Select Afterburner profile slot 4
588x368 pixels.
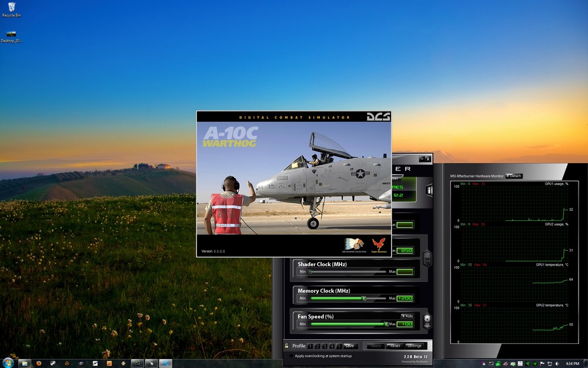coord(332,346)
